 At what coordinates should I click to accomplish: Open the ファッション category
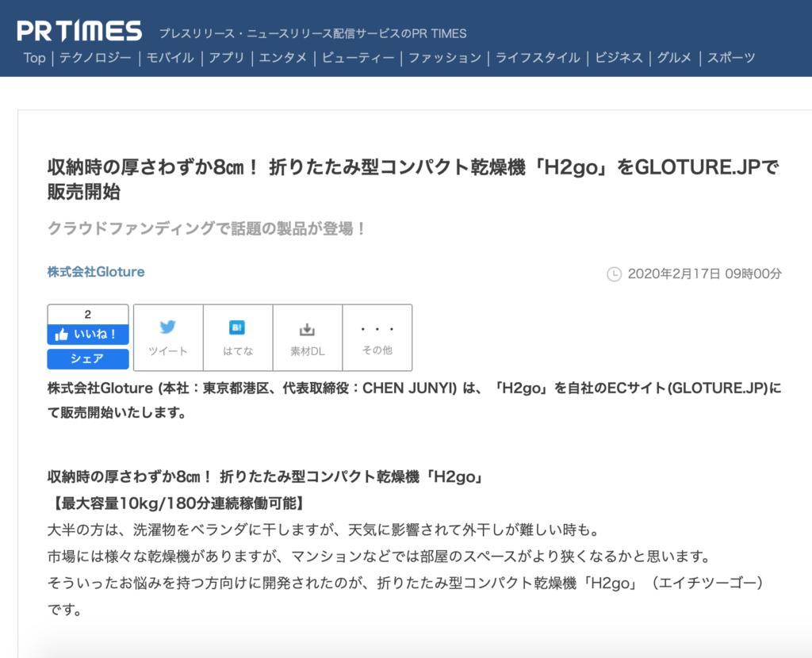tap(445, 57)
